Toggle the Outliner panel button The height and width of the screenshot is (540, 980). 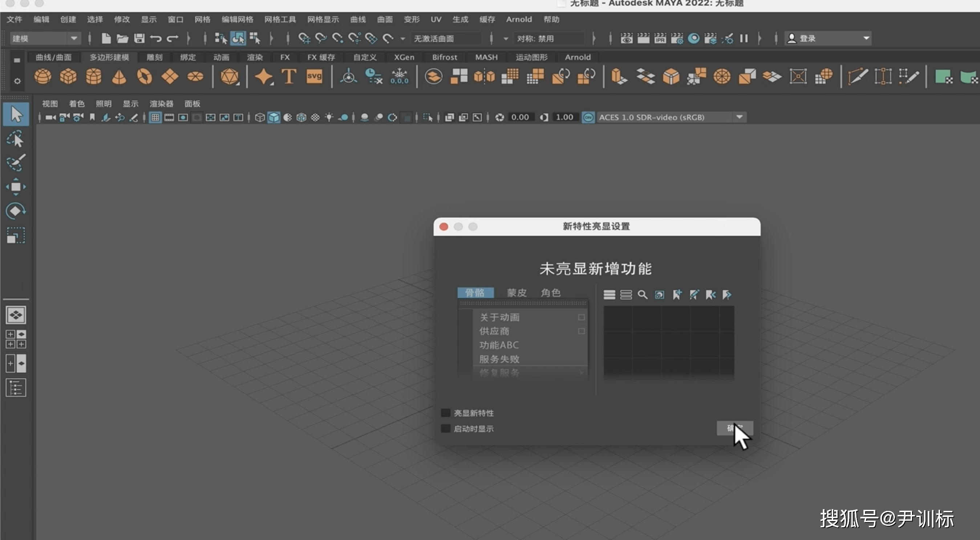(16, 387)
